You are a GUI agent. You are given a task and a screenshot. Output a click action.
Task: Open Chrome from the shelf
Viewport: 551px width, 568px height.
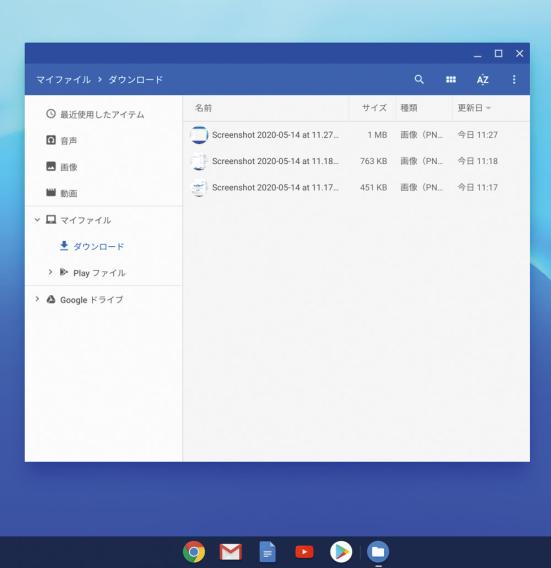(x=194, y=552)
